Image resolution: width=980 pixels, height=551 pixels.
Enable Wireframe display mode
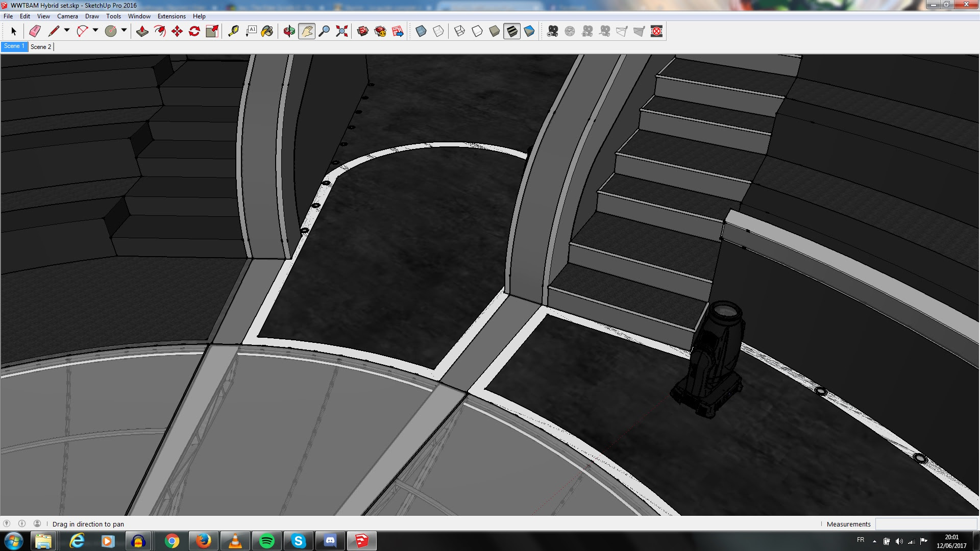point(458,31)
